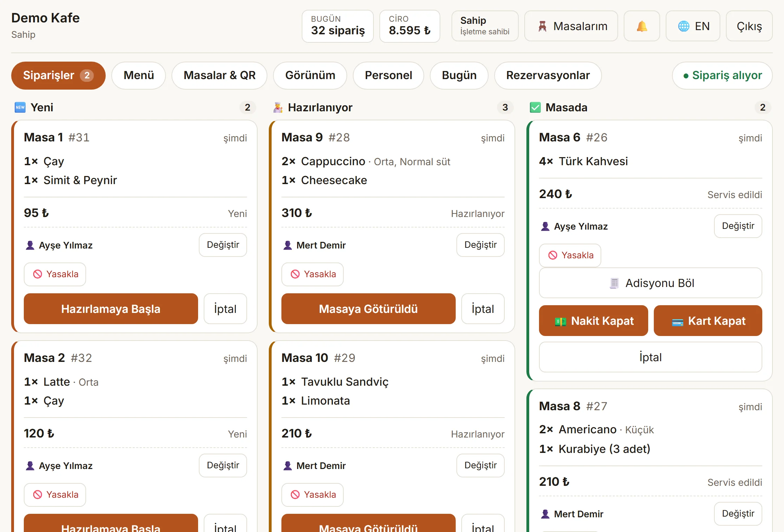The height and width of the screenshot is (532, 784).
Task: Click the BUGÜN 32 sipariş stat card
Action: [x=338, y=26]
